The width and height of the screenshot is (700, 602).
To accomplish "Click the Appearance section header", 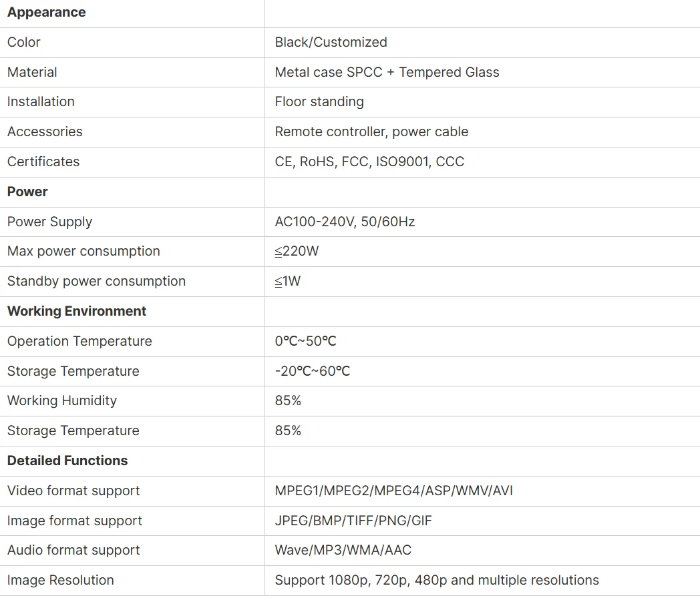I will click(46, 13).
